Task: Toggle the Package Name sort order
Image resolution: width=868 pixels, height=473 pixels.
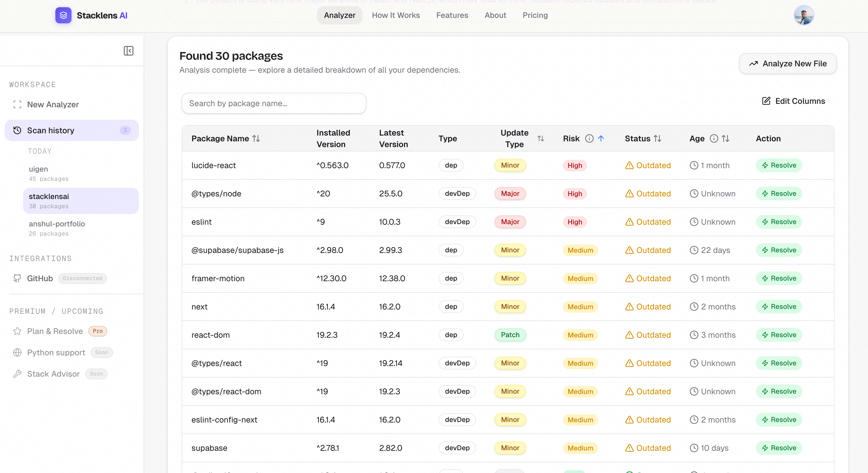Action: click(x=256, y=138)
